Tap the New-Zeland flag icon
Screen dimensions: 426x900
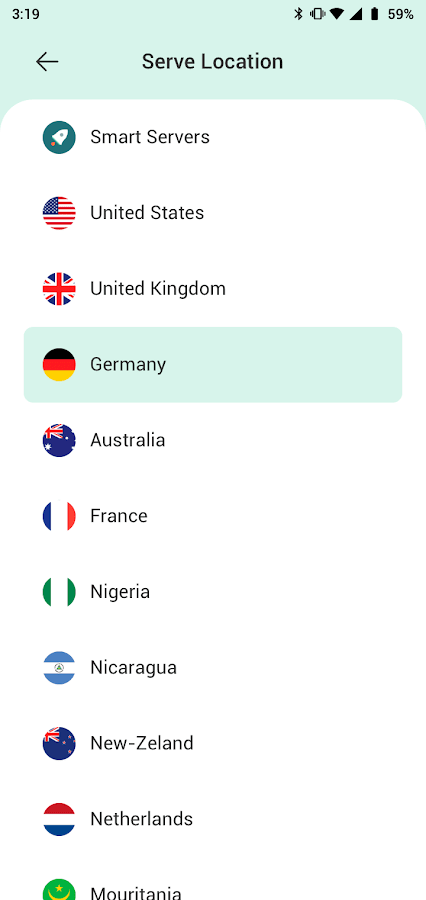(59, 743)
